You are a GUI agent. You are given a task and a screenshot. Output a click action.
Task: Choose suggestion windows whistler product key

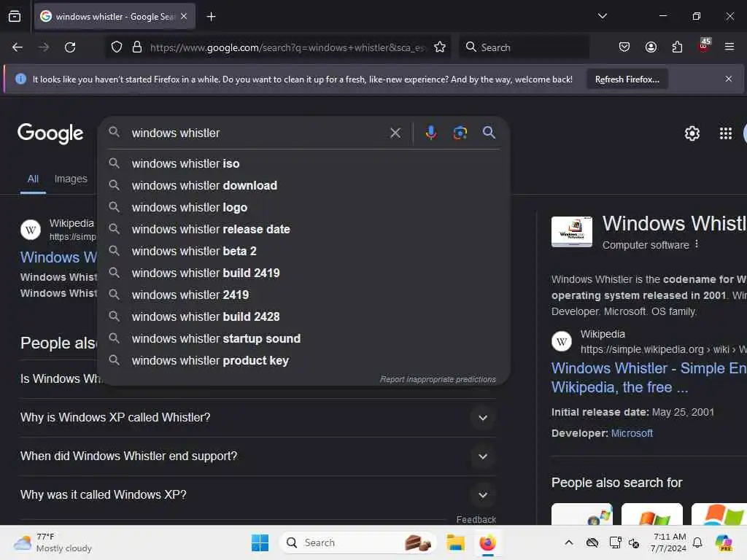coord(304,360)
